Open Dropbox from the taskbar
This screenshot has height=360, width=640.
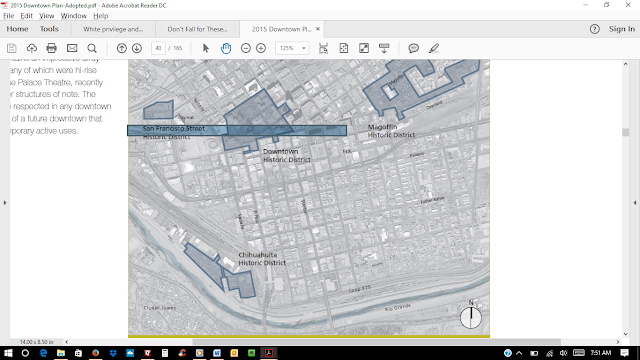coord(113,353)
